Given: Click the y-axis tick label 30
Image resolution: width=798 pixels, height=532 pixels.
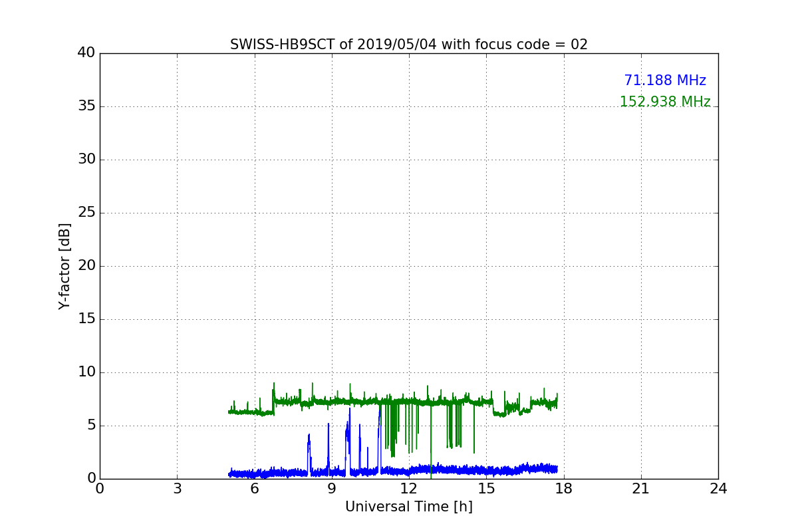Looking at the screenshot, I should pyautogui.click(x=86, y=160).
